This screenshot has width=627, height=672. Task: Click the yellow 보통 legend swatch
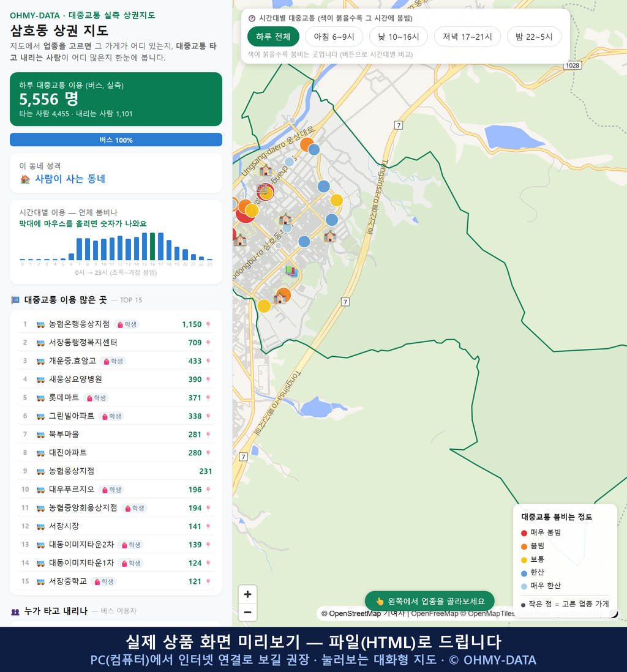pyautogui.click(x=524, y=560)
